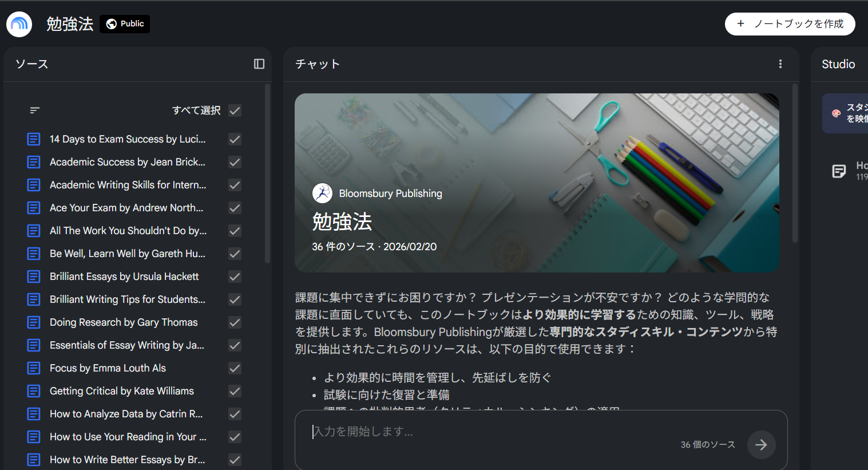This screenshot has height=470, width=868.
Task: Click the palette icon in the Studio panel
Action: pyautogui.click(x=836, y=113)
